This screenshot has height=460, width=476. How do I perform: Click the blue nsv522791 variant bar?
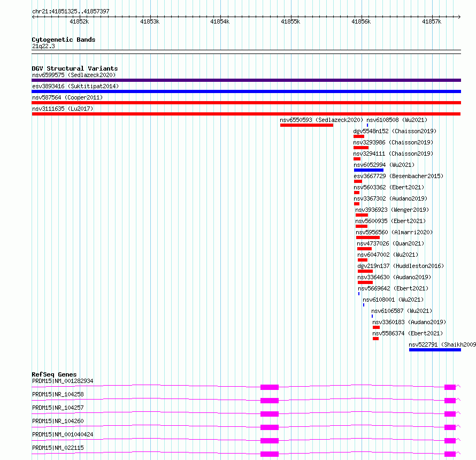tap(435, 350)
